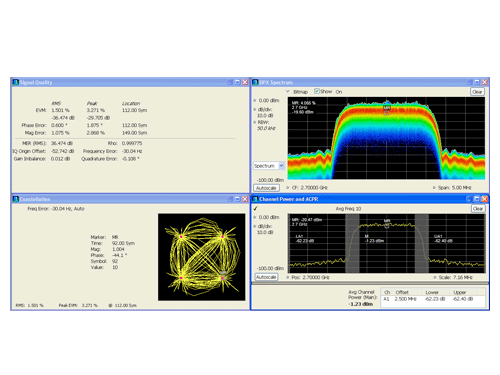500x375 pixels.
Task: Click the 50.0 kHz RBW value
Action: coord(266,128)
